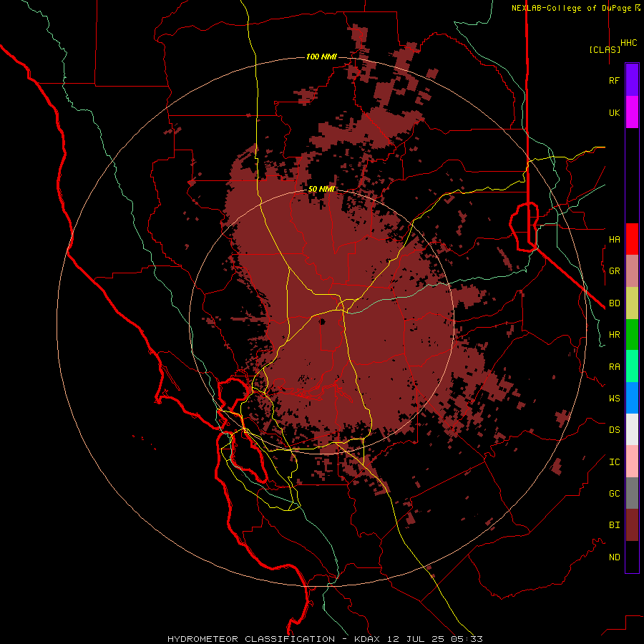Image resolution: width=644 pixels, height=644 pixels.
Task: Click the 100 NMI range ring label
Action: tap(321, 57)
